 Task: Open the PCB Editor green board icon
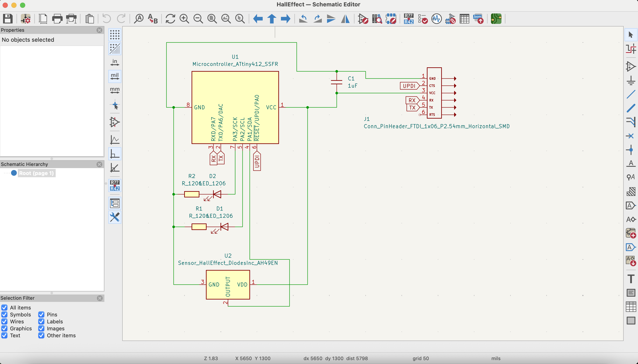coord(496,19)
